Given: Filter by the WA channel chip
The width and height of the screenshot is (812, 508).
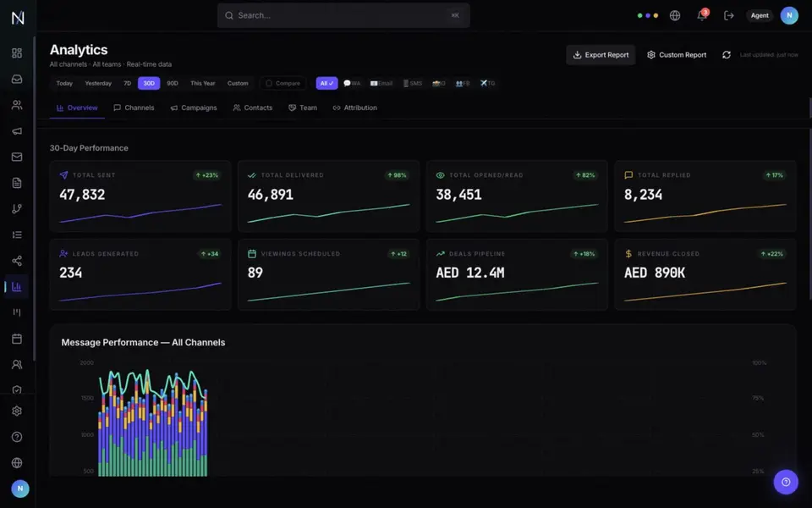Looking at the screenshot, I should (x=352, y=83).
